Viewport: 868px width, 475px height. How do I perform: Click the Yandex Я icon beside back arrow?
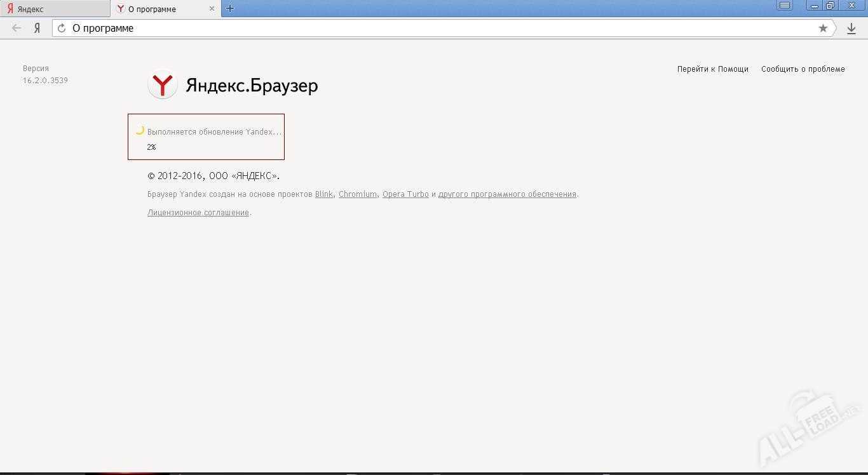pyautogui.click(x=36, y=28)
